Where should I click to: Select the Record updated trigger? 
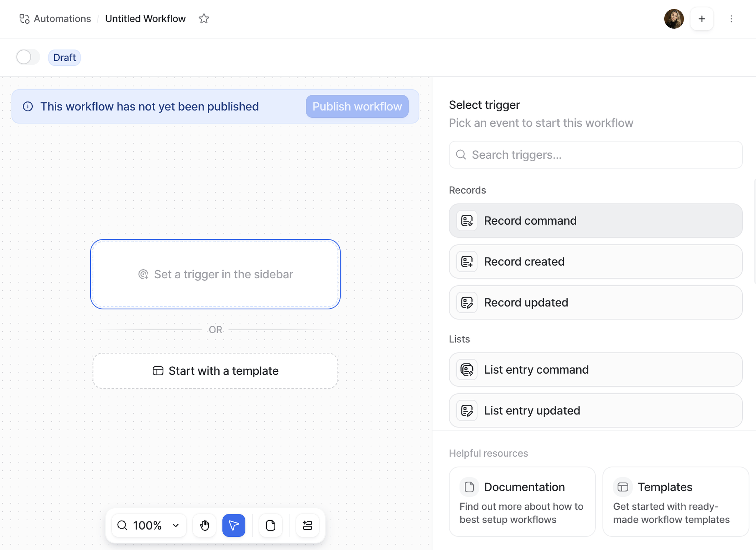tap(595, 303)
